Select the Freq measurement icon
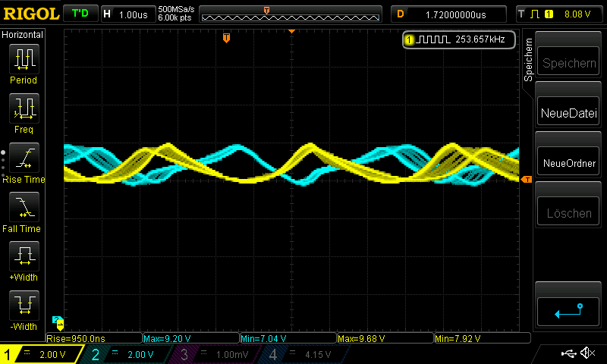 pos(24,108)
